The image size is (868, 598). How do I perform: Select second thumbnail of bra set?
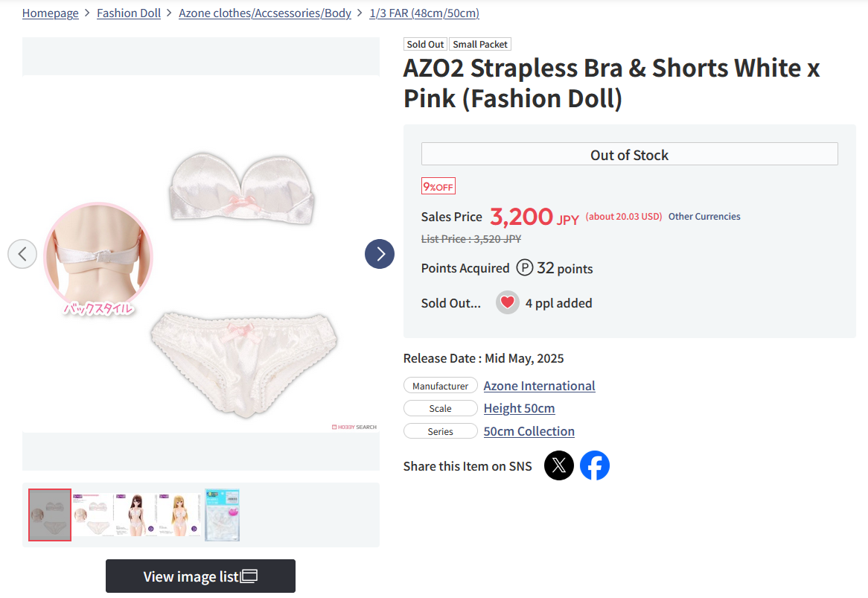92,515
